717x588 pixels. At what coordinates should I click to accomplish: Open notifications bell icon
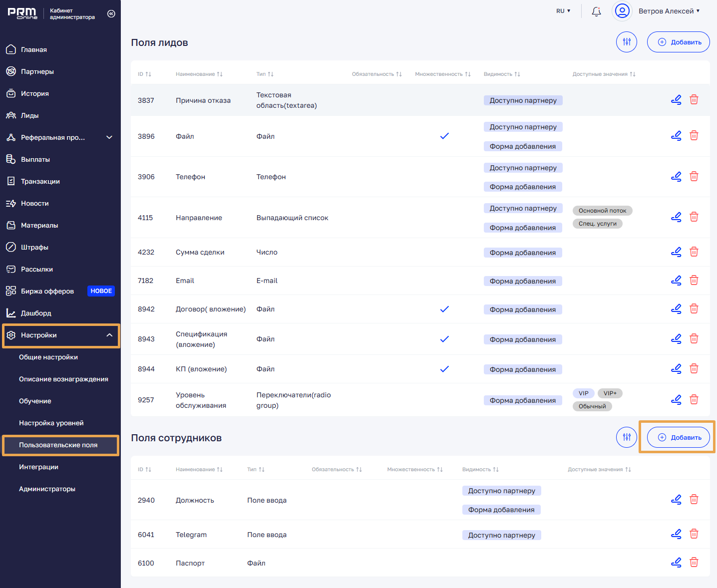point(596,11)
